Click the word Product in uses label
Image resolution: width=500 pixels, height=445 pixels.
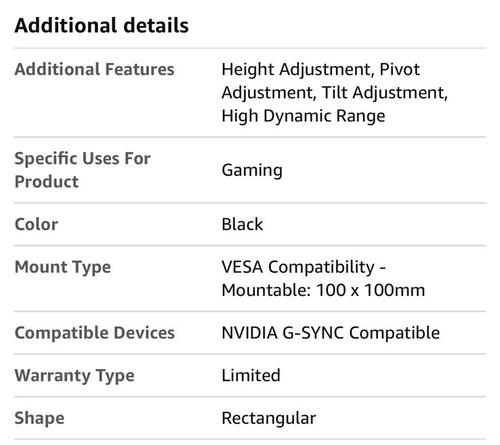click(47, 182)
